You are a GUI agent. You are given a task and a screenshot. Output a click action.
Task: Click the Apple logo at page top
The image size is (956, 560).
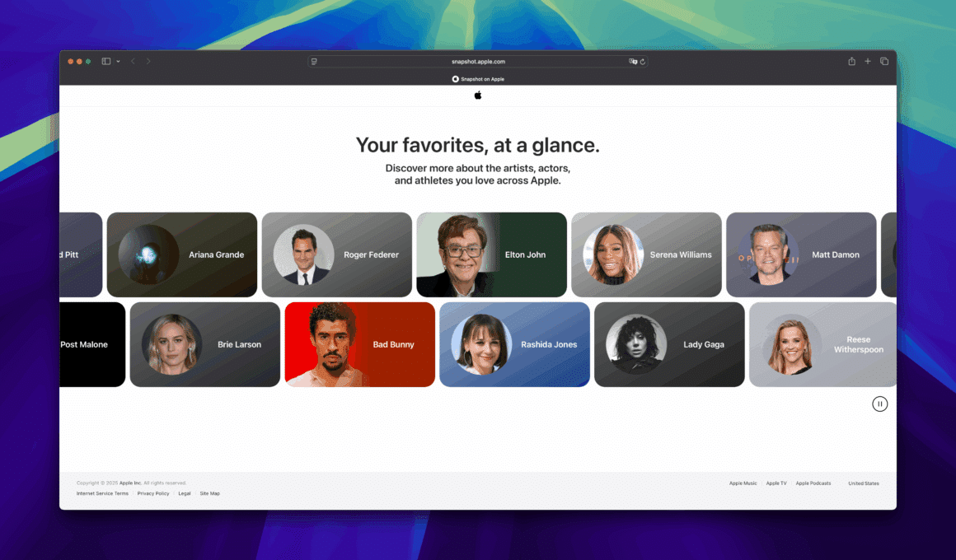(478, 95)
